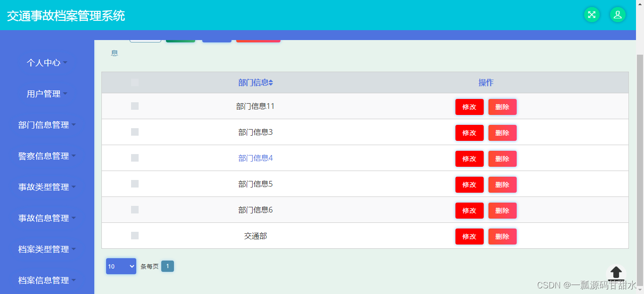Open the 部门信息管理 sidebar item

47,125
